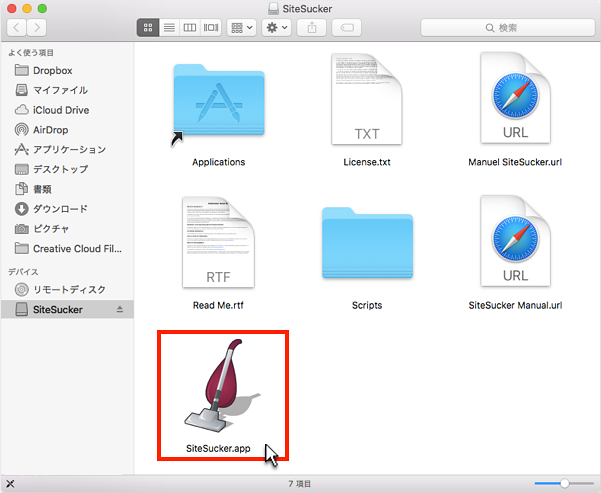The image size is (601, 493).
Task: Select the SiteSucker volume in sidebar
Action: pyautogui.click(x=67, y=309)
